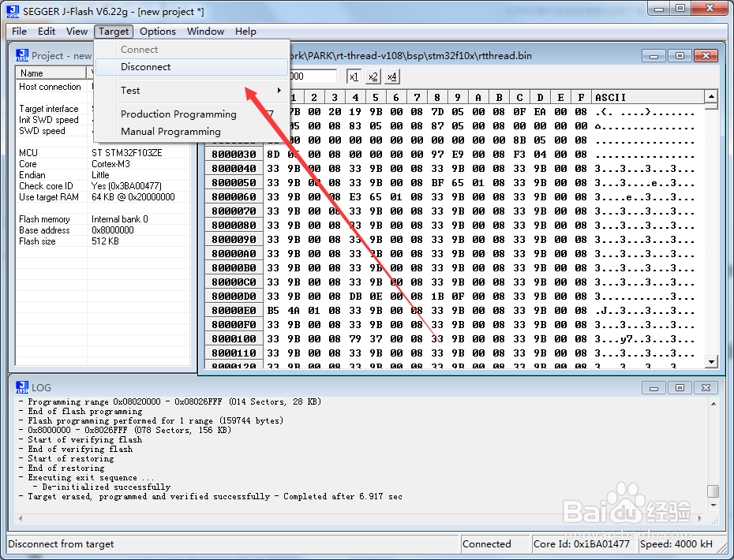Click address row 80000E0 in hex view
The image size is (734, 560).
click(x=234, y=311)
